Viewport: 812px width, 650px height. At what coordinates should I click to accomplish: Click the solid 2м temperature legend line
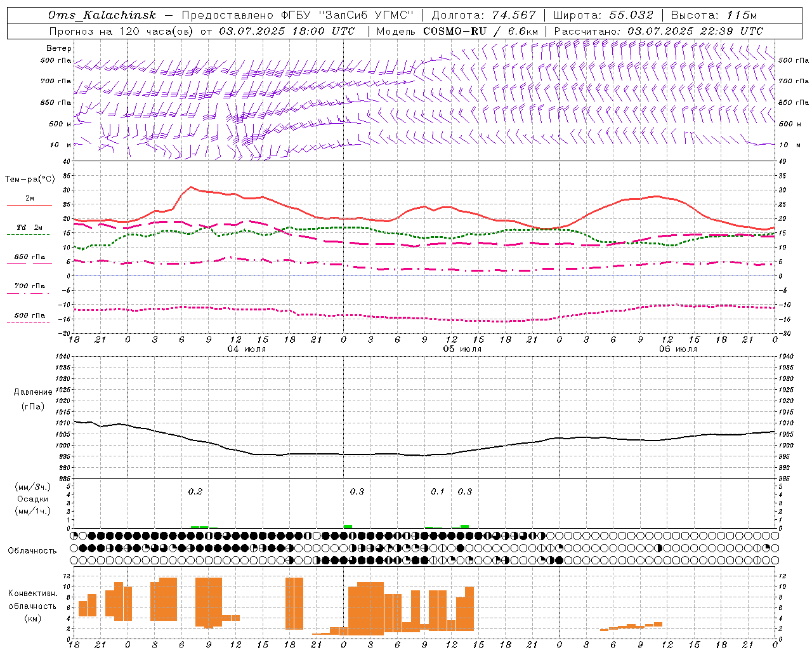(29, 206)
